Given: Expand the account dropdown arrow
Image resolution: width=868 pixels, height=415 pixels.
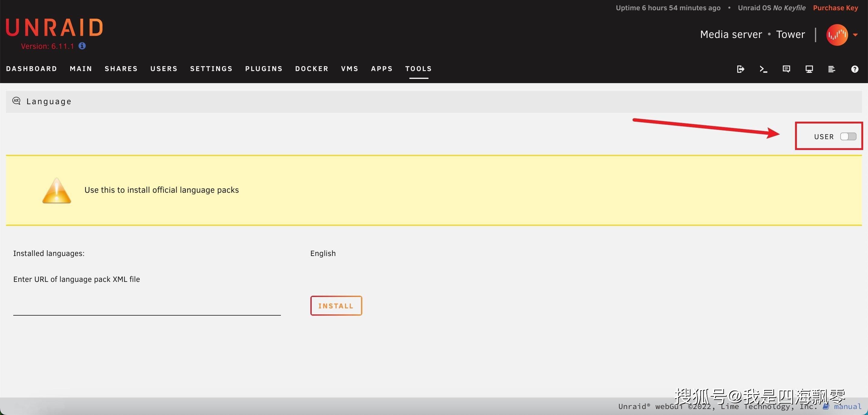Looking at the screenshot, I should (x=855, y=35).
